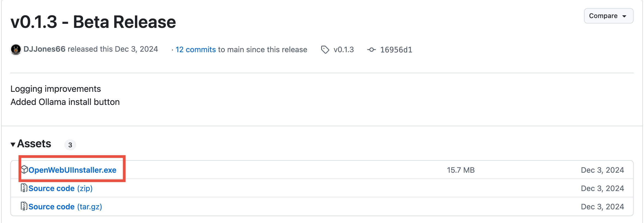Image resolution: width=644 pixels, height=223 pixels.
Task: Click zip file icon for Source code (zip)
Action: pos(24,188)
